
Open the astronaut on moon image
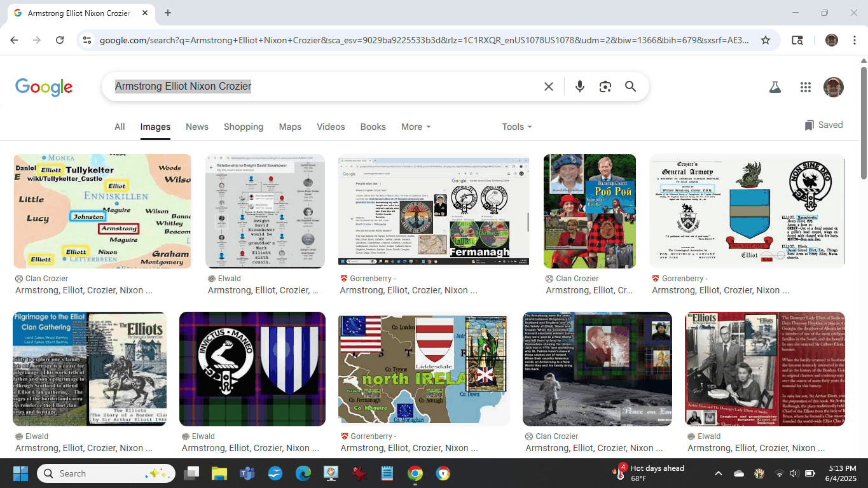(x=597, y=369)
